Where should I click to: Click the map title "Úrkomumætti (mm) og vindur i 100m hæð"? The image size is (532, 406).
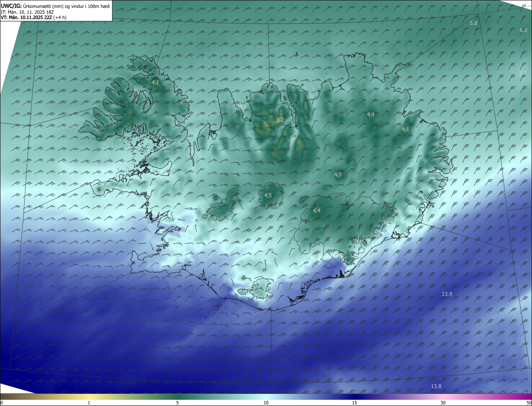point(66,6)
